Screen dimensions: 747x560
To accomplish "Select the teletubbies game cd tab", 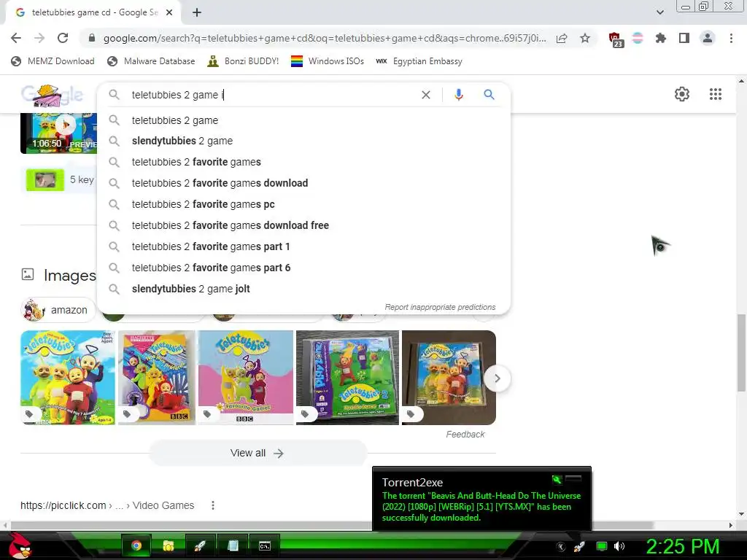I will pos(93,12).
